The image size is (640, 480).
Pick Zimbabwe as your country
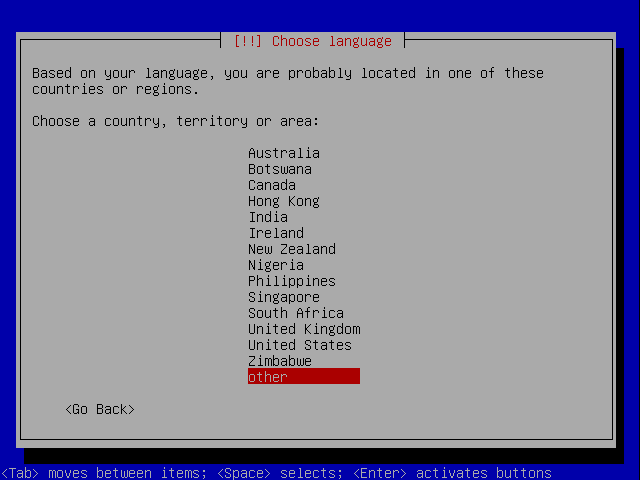click(280, 361)
